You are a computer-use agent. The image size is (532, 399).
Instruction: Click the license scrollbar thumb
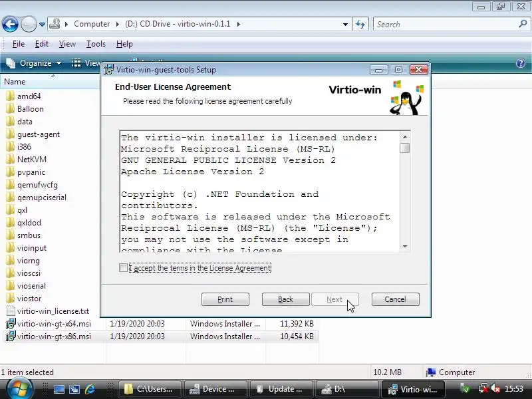(405, 148)
